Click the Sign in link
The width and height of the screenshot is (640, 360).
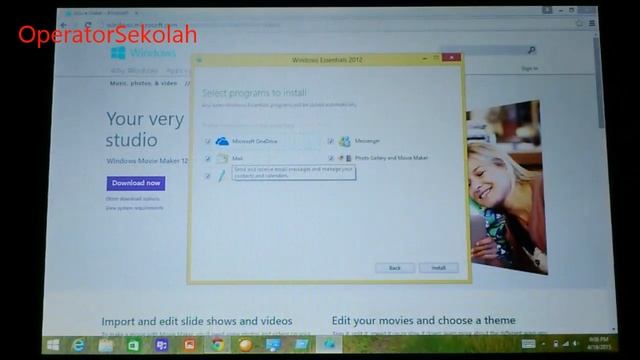coord(529,69)
